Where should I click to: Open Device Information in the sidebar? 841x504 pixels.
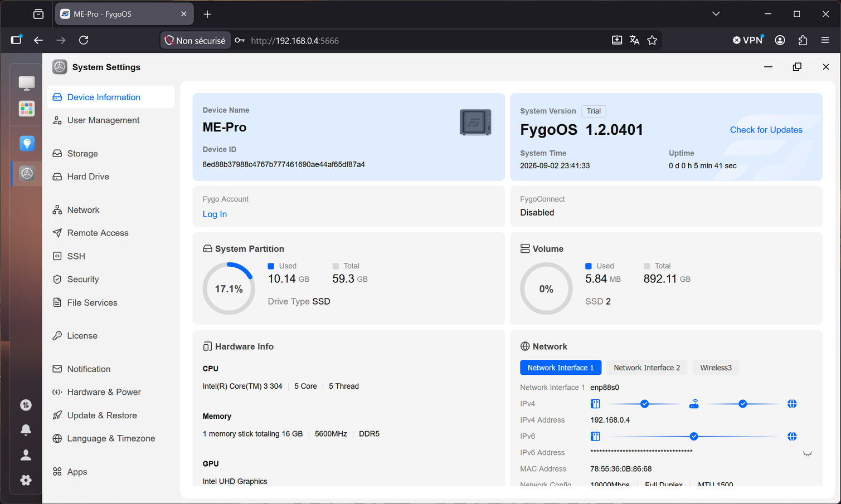[x=111, y=97]
